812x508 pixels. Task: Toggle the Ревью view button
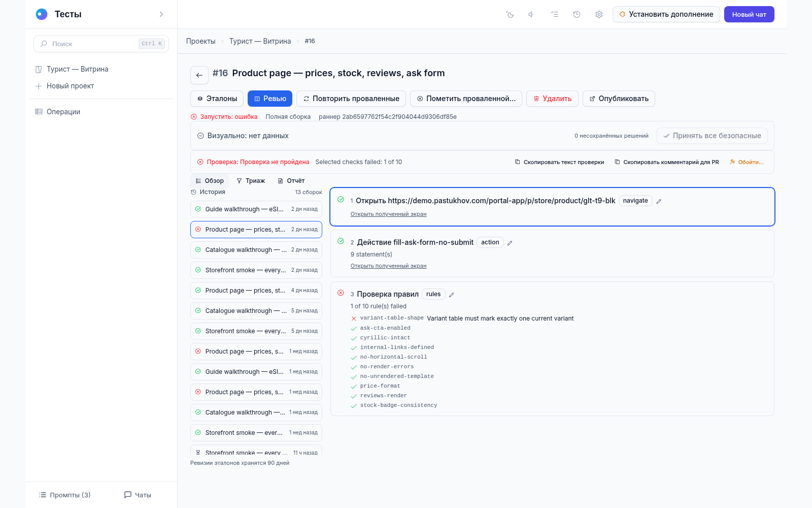(270, 99)
